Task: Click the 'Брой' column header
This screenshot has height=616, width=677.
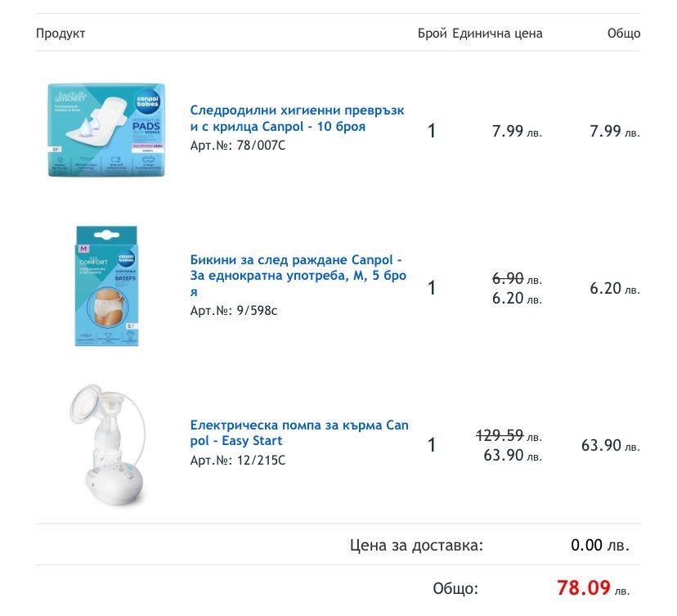Action: tap(432, 34)
